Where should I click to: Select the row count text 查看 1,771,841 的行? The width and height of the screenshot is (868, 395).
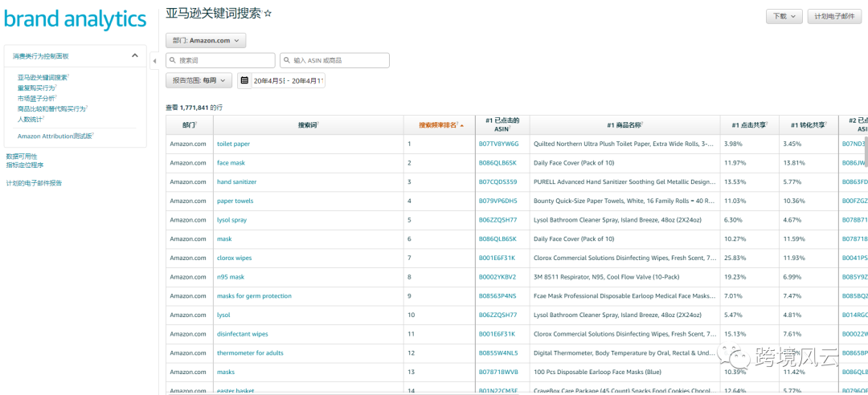[194, 108]
